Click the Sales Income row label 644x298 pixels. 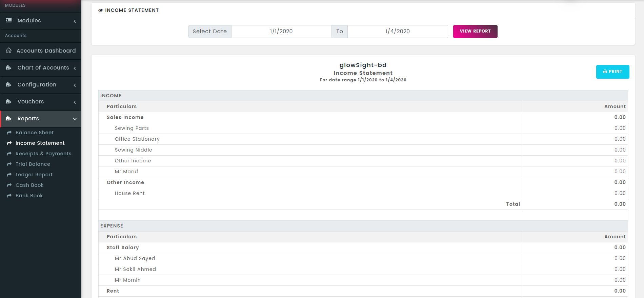click(x=125, y=117)
